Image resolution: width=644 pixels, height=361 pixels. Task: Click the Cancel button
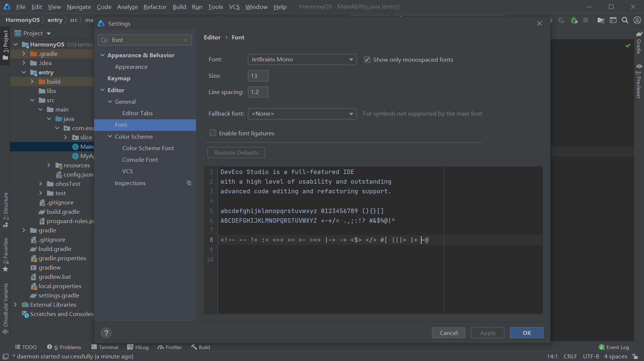click(x=448, y=333)
